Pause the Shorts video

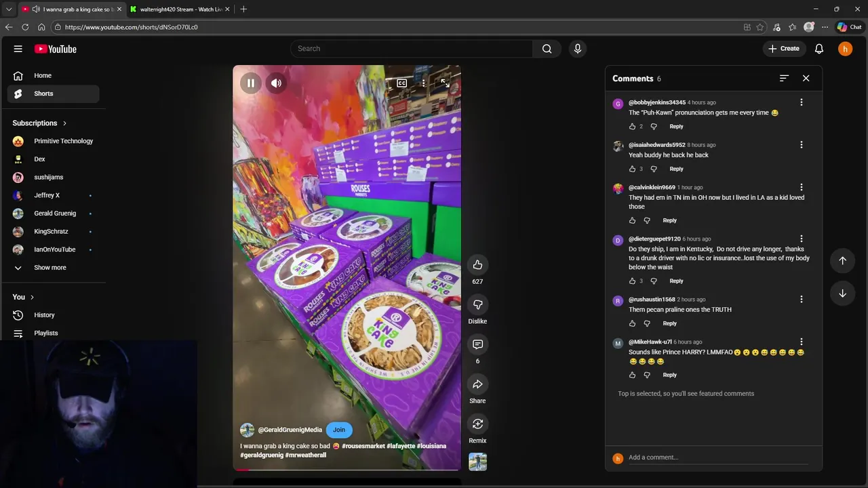250,83
